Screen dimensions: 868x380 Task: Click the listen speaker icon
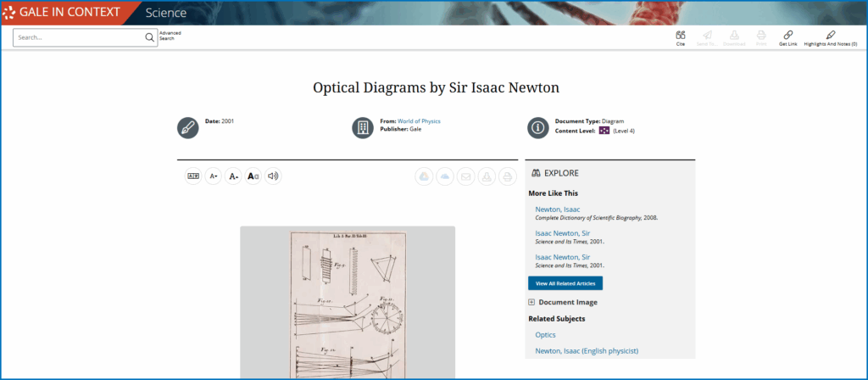272,176
